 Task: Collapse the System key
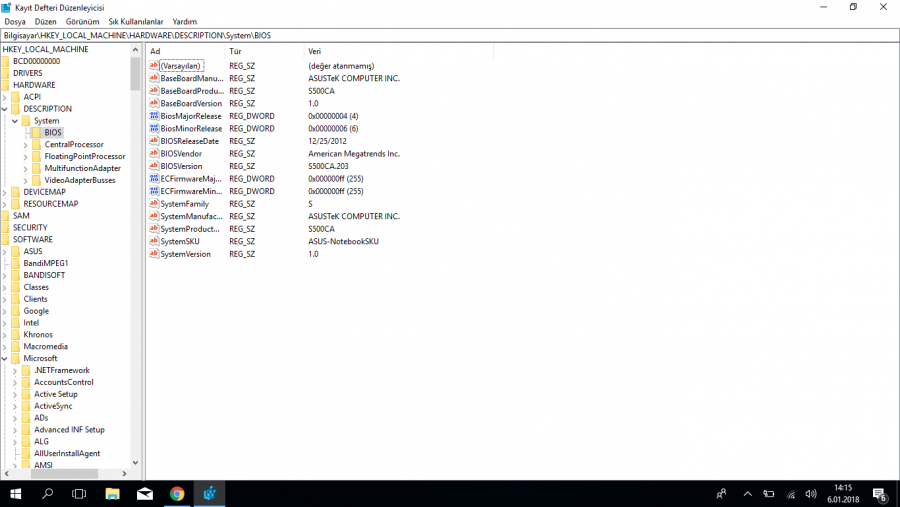click(x=15, y=121)
